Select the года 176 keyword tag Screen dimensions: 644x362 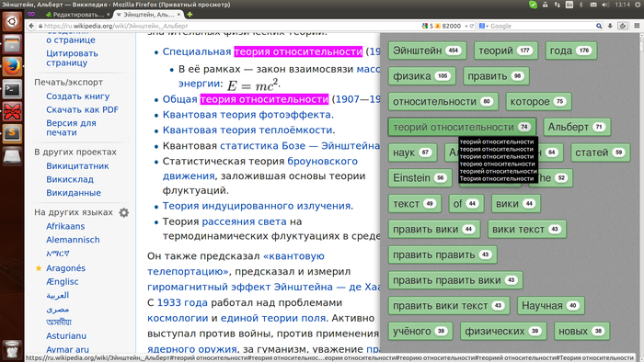(x=571, y=51)
